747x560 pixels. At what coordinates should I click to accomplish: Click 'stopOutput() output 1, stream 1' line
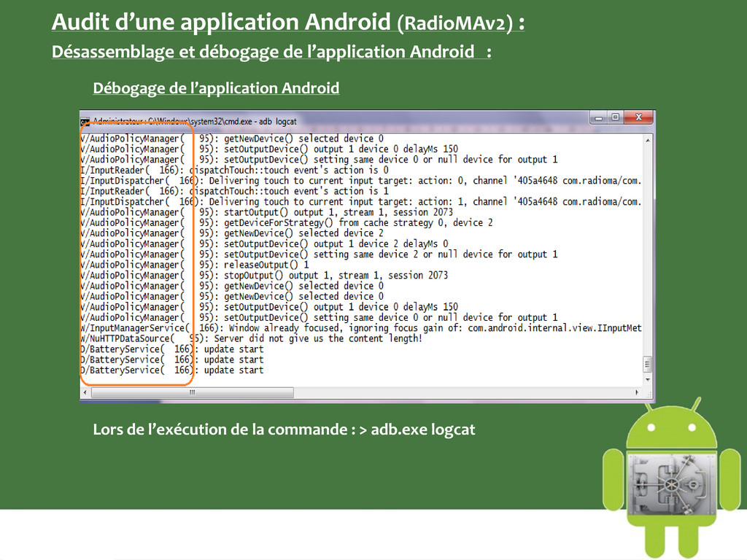click(264, 275)
